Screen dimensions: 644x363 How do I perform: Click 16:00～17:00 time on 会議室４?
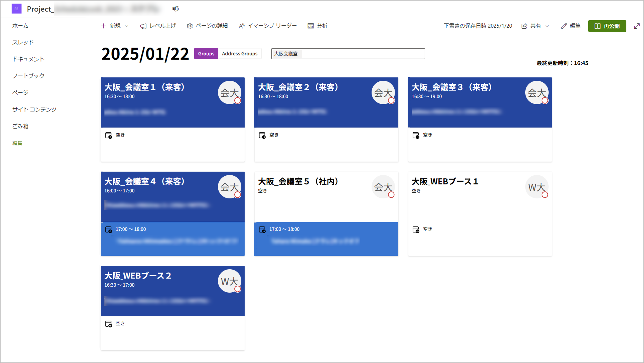pyautogui.click(x=119, y=191)
